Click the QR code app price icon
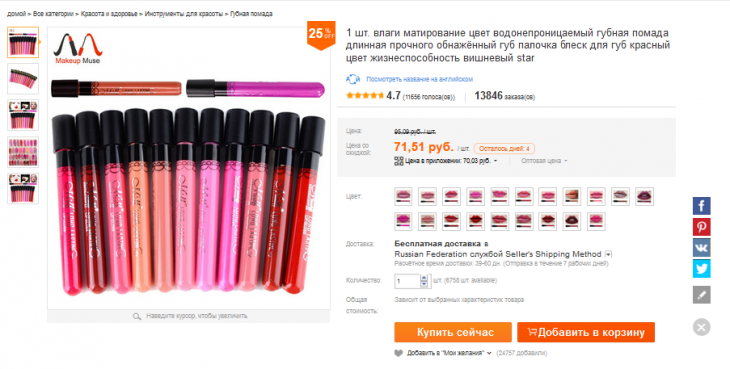730x369 pixels. (x=399, y=161)
